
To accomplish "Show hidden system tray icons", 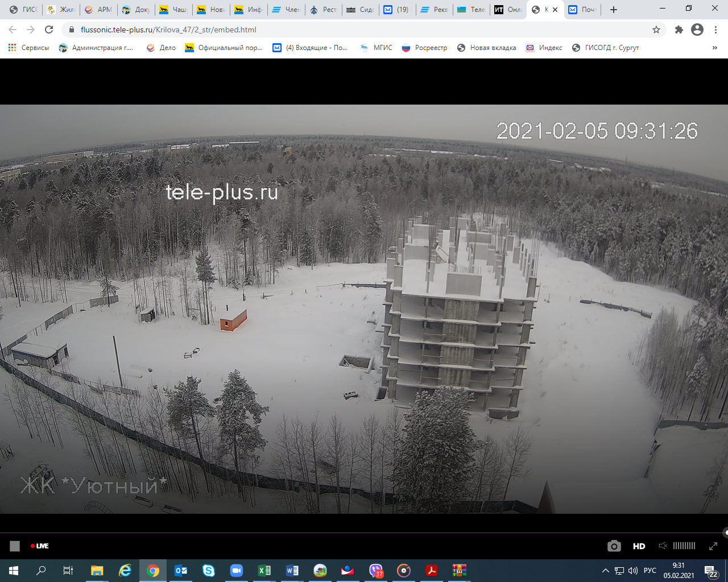I will (x=605, y=571).
